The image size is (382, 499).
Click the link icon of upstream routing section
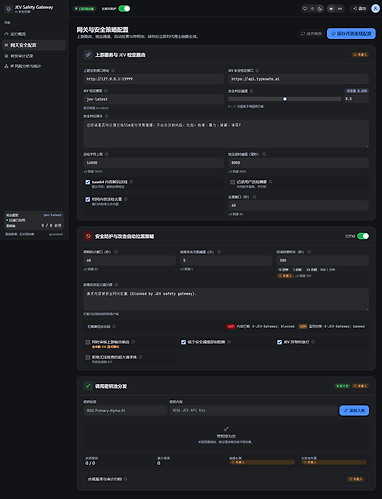coord(88,55)
